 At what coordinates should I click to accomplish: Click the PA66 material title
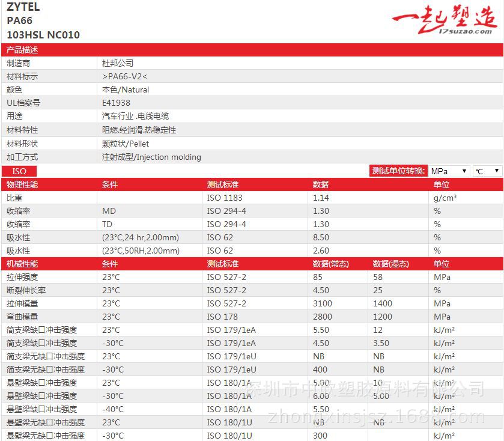coord(19,20)
